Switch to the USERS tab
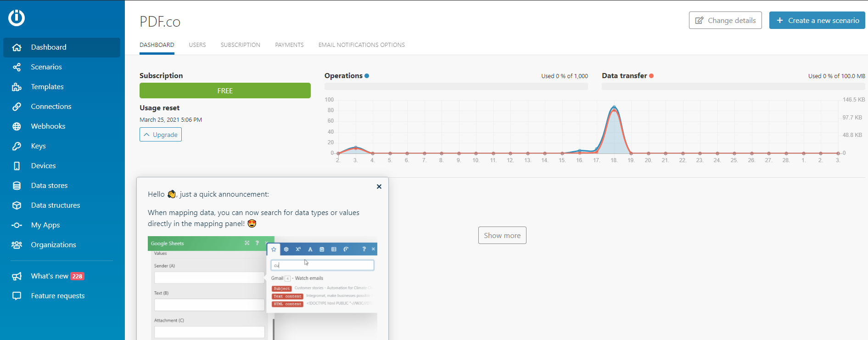This screenshot has width=868, height=340. point(197,45)
